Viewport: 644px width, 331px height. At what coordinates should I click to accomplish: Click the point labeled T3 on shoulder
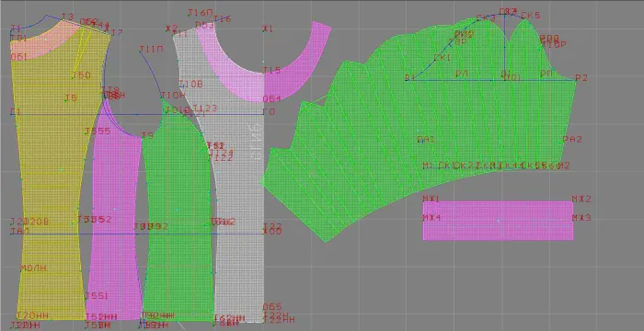click(x=68, y=17)
